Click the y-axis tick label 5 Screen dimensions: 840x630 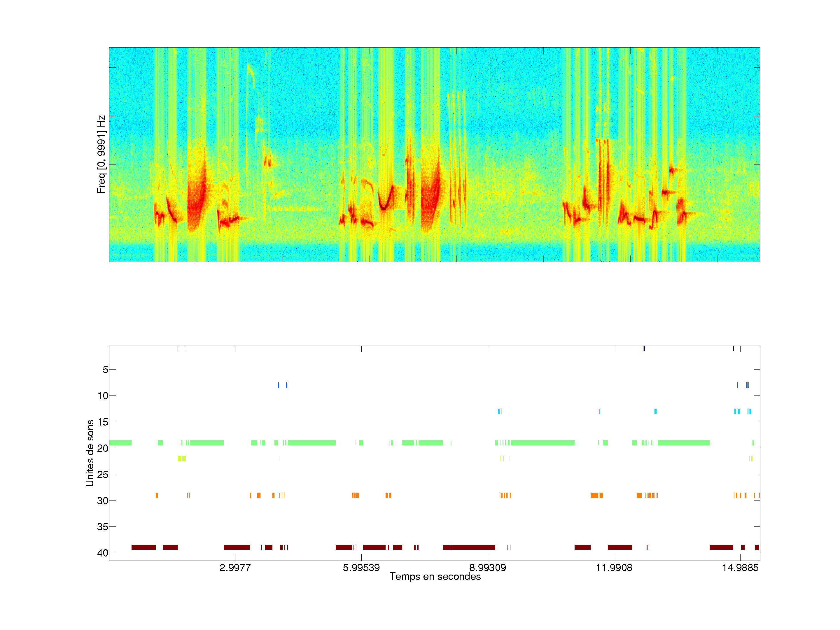(105, 370)
